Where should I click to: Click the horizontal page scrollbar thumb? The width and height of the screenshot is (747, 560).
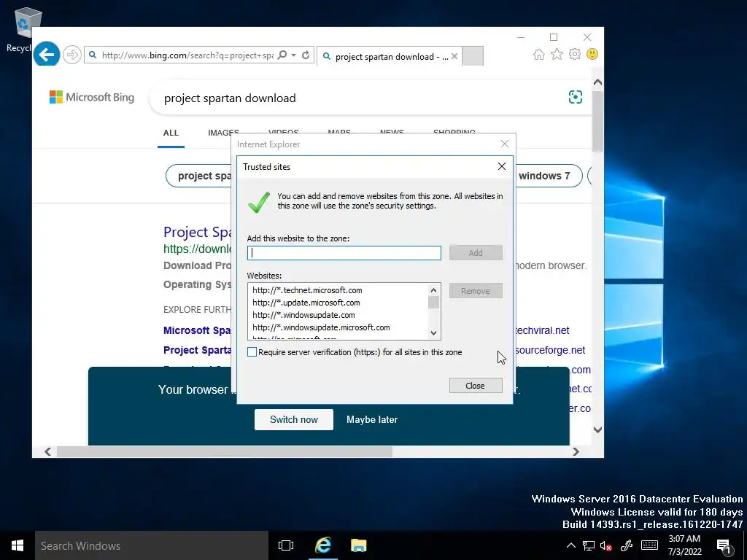click(224, 451)
